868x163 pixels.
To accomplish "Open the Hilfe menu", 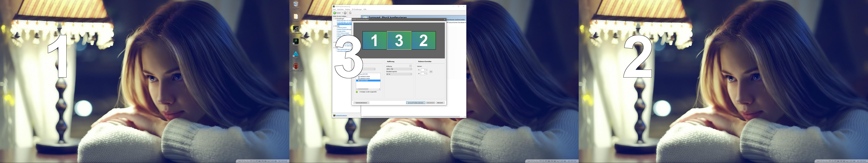I will click(x=365, y=9).
